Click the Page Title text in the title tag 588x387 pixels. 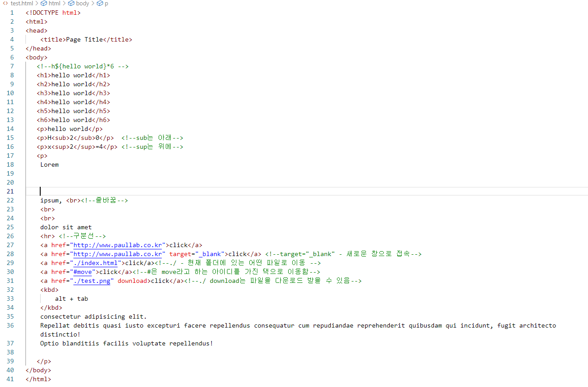click(x=84, y=39)
